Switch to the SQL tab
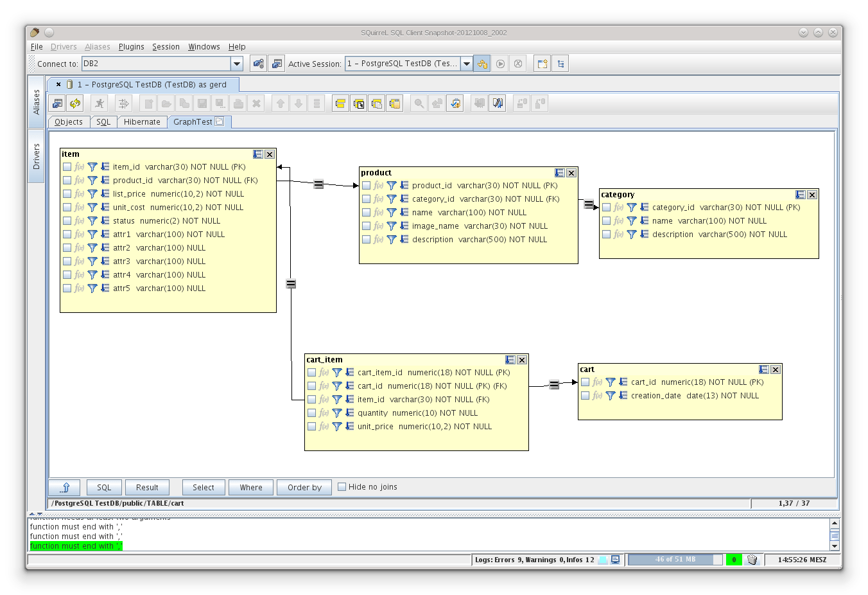Image resolution: width=868 pixels, height=595 pixels. pos(103,121)
